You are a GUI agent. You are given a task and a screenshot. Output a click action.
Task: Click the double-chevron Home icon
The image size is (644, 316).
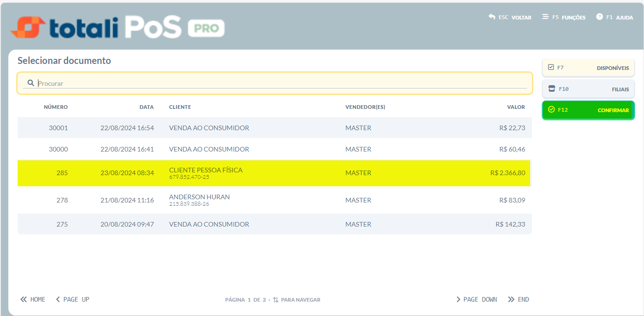[24, 299]
